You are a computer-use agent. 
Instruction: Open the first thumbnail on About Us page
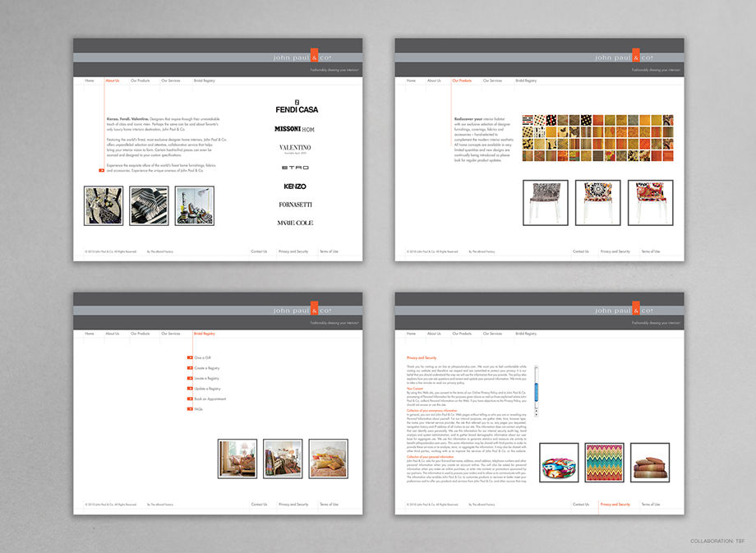point(104,206)
